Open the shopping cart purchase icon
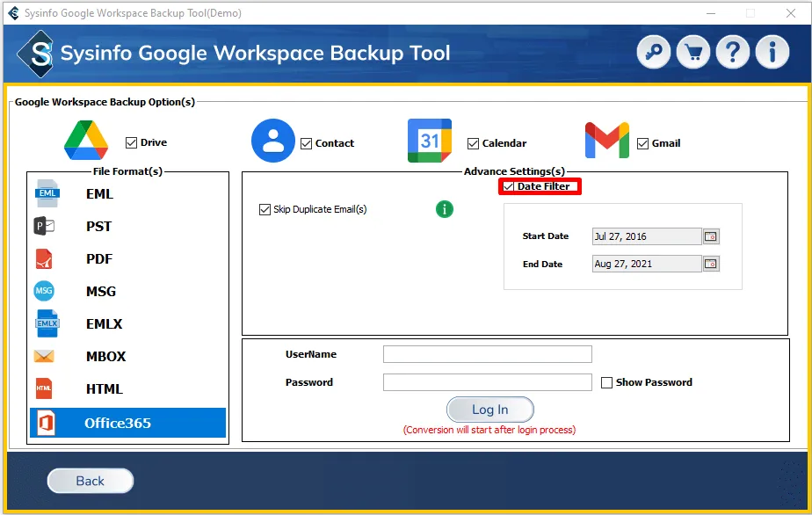812x515 pixels. pos(693,53)
